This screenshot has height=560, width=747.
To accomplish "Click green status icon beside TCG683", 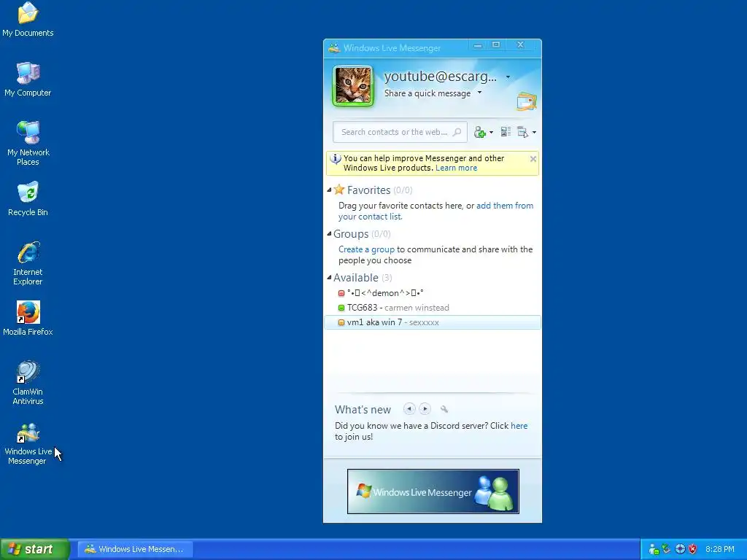I will 341,308.
